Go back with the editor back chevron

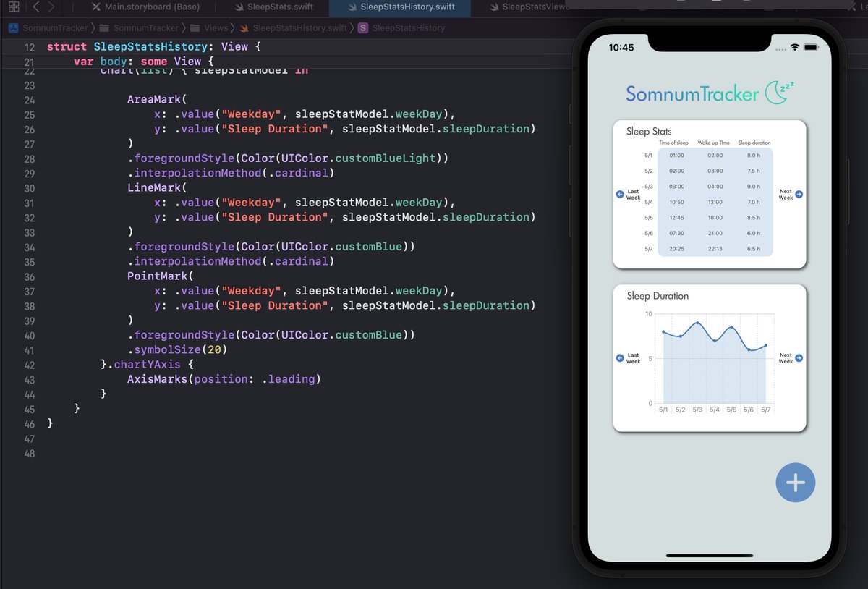coord(36,7)
